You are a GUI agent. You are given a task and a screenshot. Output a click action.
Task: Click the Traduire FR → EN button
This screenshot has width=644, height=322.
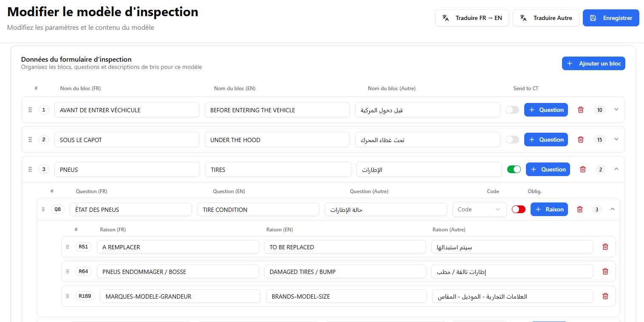tap(472, 18)
